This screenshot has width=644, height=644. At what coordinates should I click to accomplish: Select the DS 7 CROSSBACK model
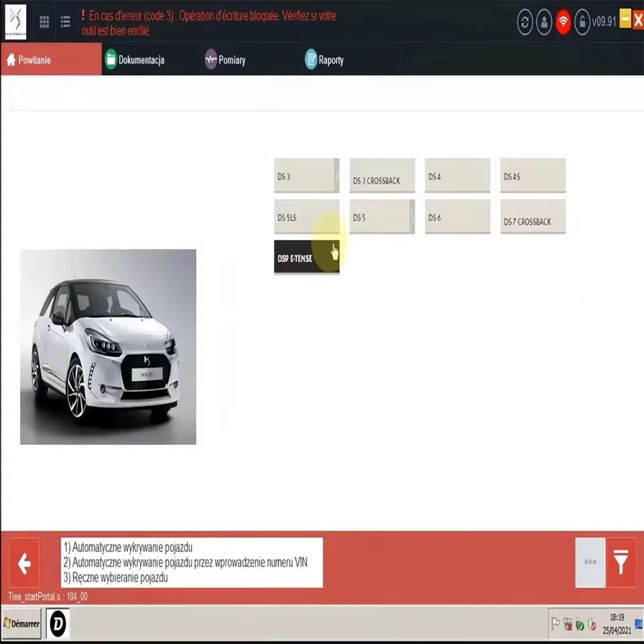533,217
